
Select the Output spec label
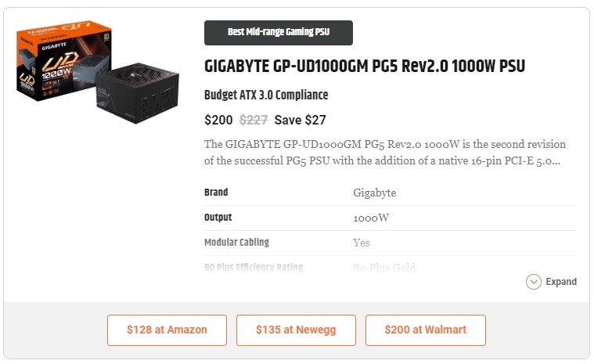point(218,218)
